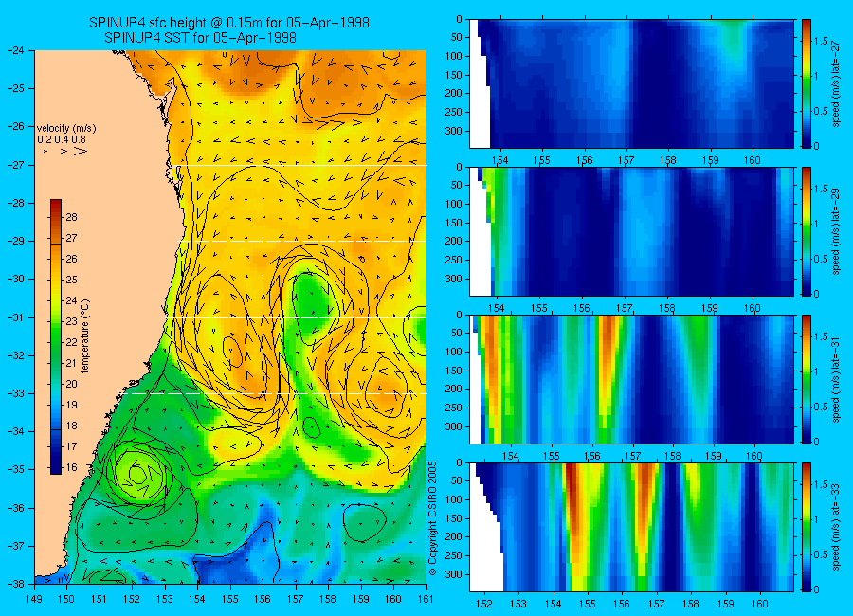Click the '19' tick on the temperature scale
This screenshot has height=616, width=853.
coord(71,405)
